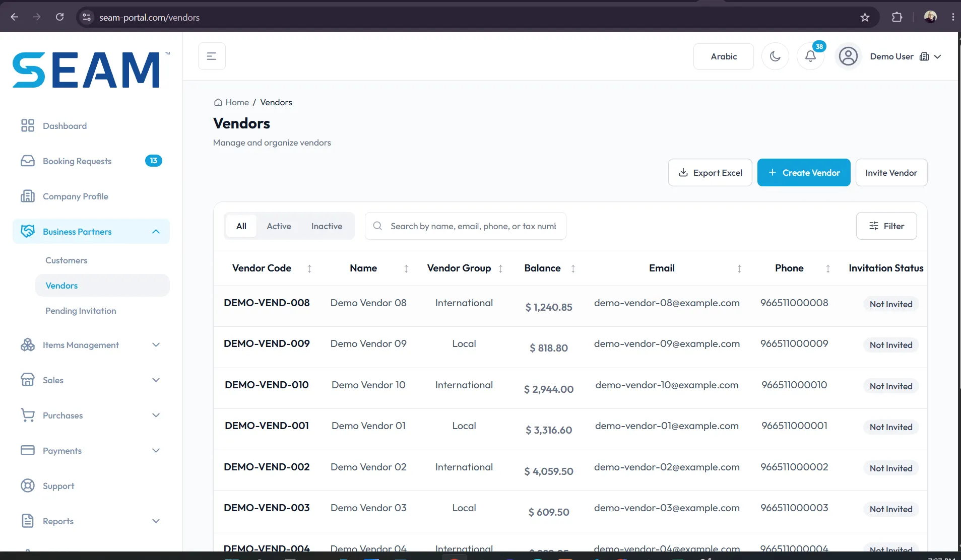
Task: Open Demo User account dropdown
Action: 906,56
